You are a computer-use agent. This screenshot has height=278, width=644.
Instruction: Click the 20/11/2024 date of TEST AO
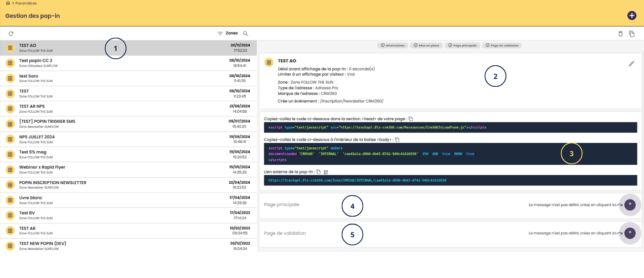coord(240,45)
